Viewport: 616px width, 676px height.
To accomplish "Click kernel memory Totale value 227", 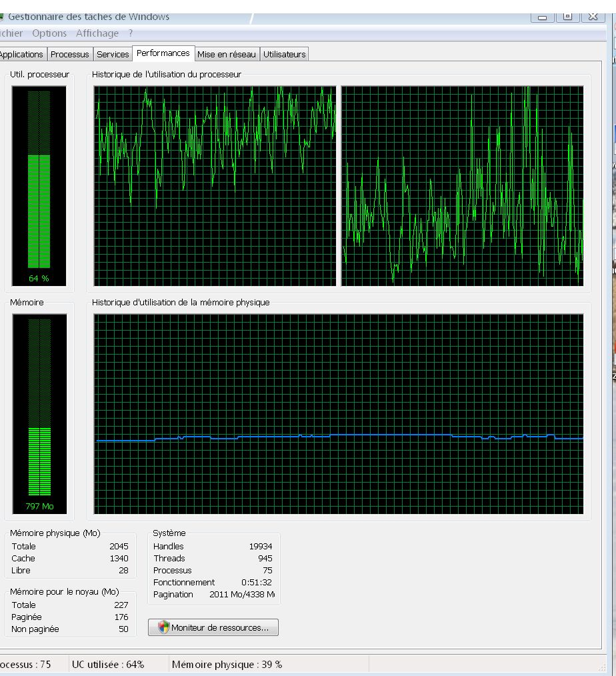I will (121, 605).
